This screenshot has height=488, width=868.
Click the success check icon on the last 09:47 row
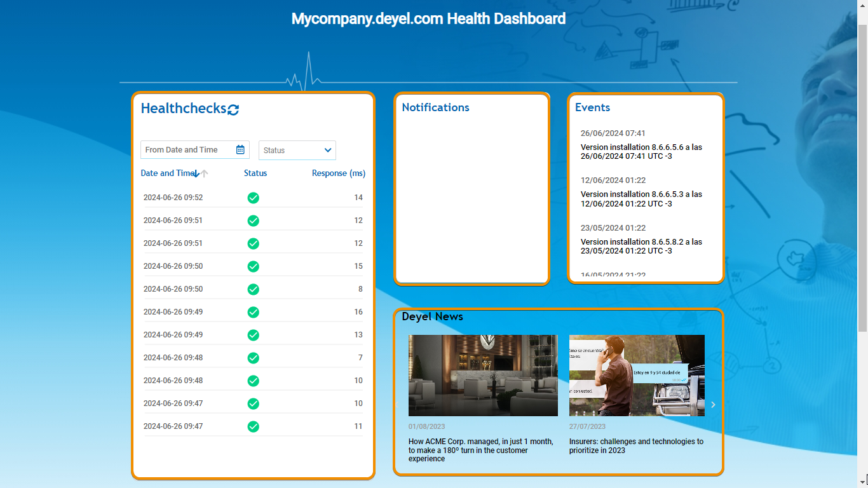[x=253, y=426]
